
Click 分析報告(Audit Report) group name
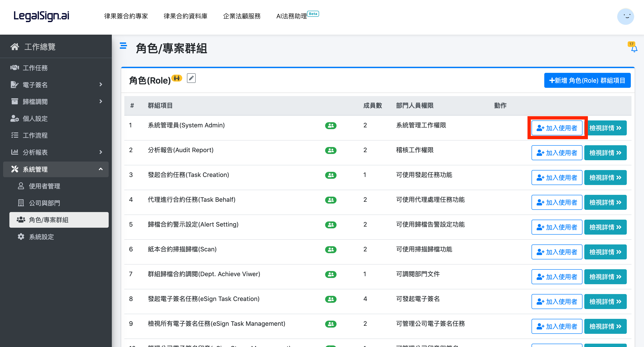click(x=180, y=150)
